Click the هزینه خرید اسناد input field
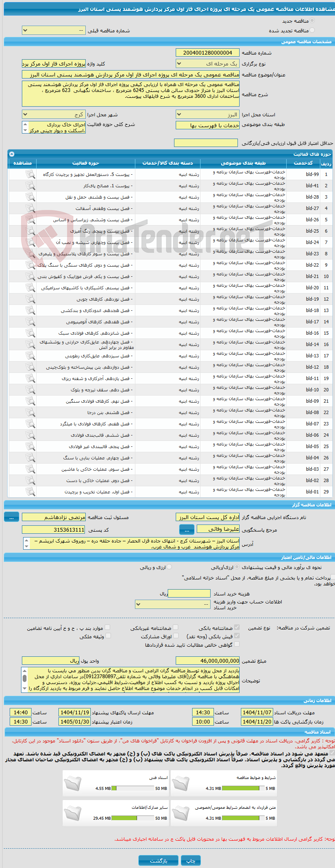Viewport: 335px width, 868px height. click(x=189, y=593)
